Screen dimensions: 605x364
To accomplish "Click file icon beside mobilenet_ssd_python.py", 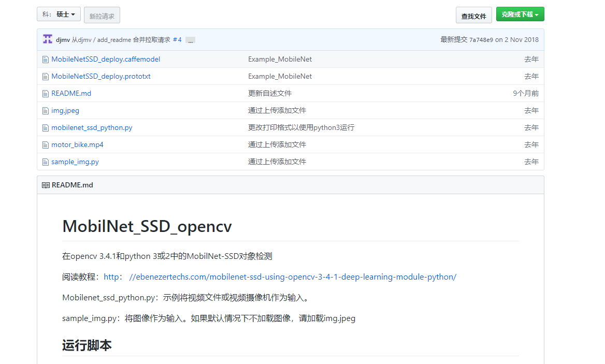I will 46,127.
